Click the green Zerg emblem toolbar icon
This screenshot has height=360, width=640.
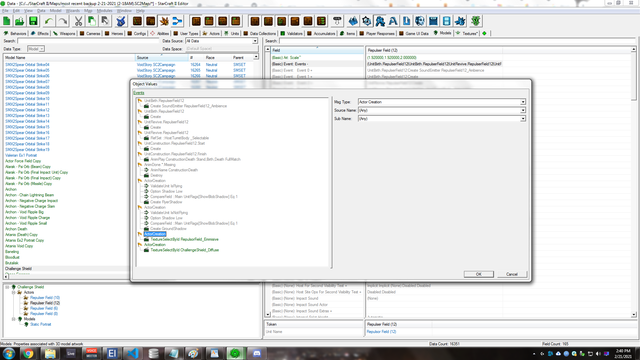point(476,21)
